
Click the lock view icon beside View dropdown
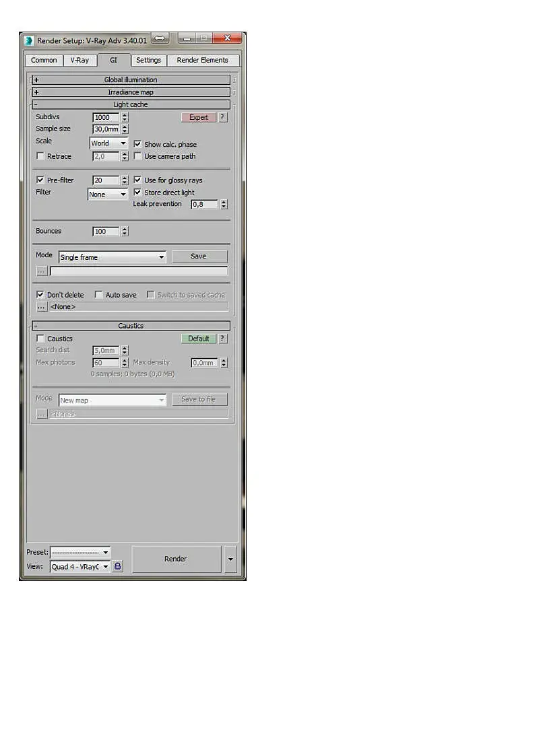coord(117,567)
